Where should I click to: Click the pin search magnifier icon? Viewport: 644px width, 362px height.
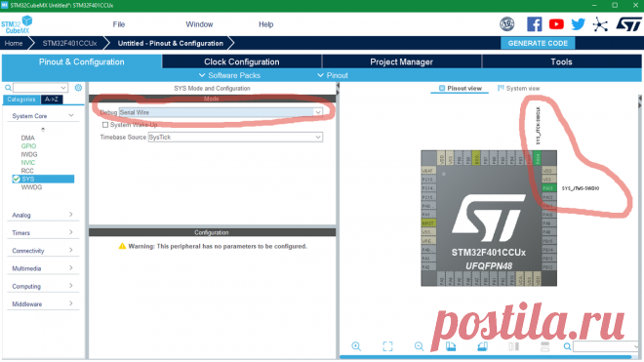coord(567,346)
